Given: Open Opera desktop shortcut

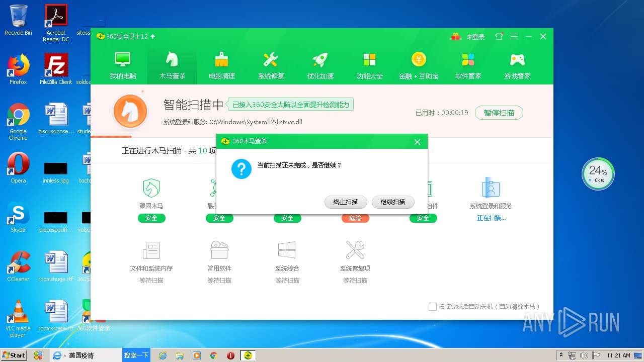Looking at the screenshot, I should tap(18, 168).
